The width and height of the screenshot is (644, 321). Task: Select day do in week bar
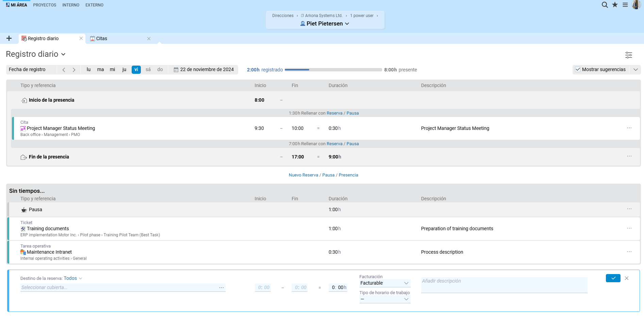point(160,69)
